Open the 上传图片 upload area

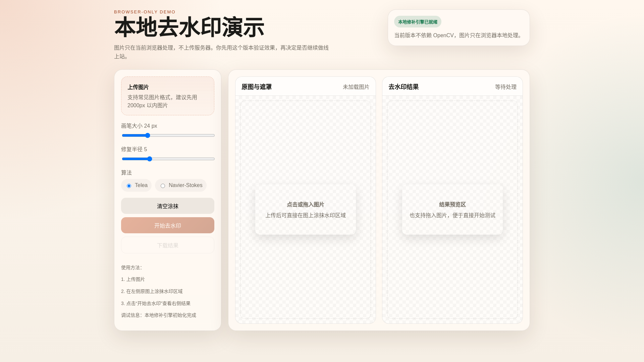click(168, 96)
